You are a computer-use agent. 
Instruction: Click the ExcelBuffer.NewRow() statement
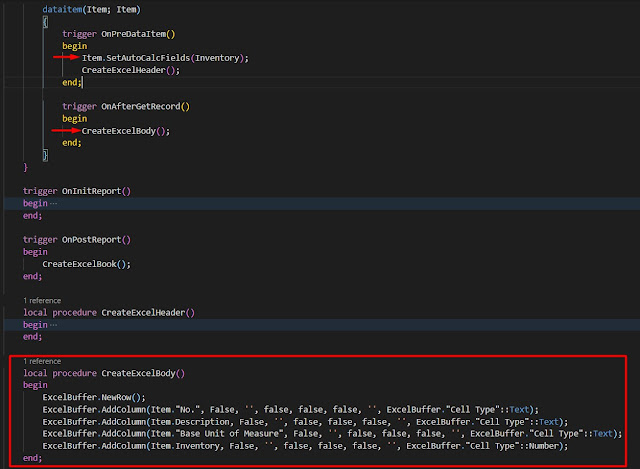(x=94, y=397)
